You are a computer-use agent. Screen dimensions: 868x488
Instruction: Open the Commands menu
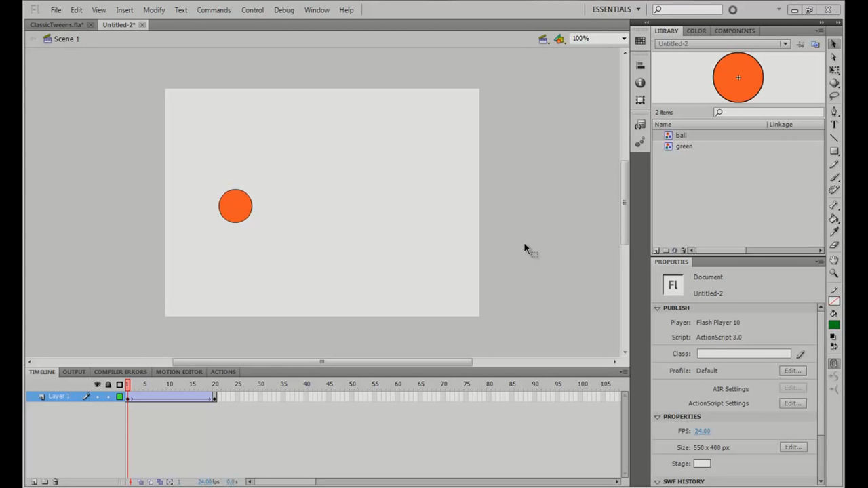point(214,10)
